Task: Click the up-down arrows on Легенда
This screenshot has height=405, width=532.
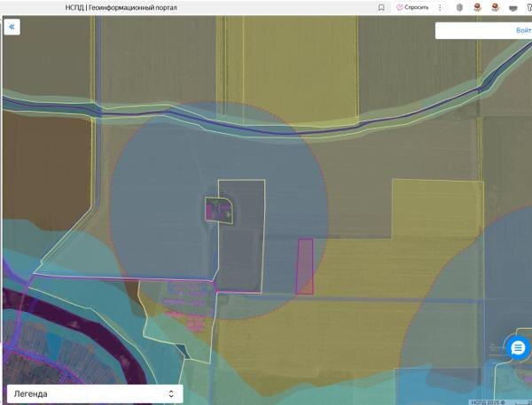Action: [x=171, y=393]
